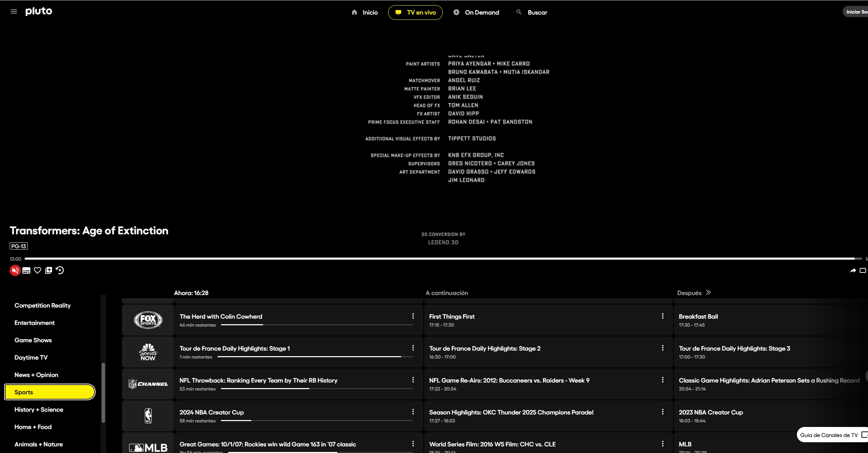Select the Entertainment category
The height and width of the screenshot is (453, 868).
pos(35,323)
